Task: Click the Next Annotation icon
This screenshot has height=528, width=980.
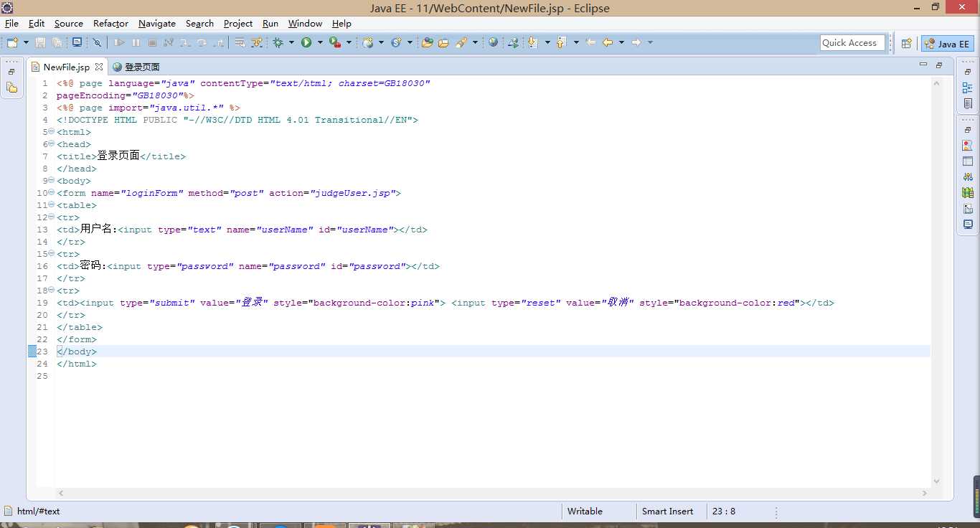Action: [533, 43]
